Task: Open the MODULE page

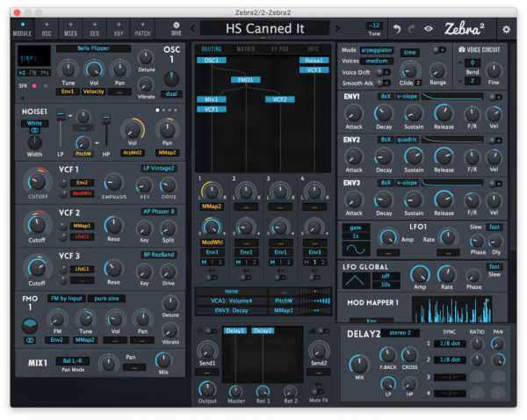Action: pos(22,30)
